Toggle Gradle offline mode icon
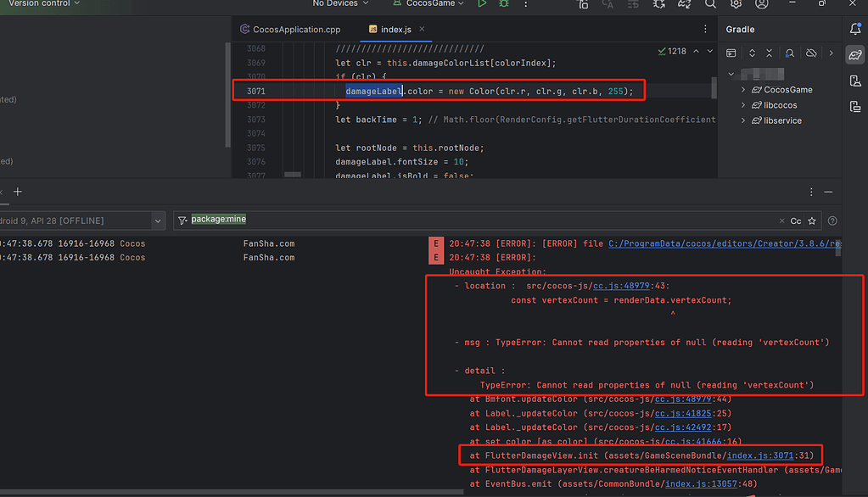868x497 pixels. coord(810,53)
